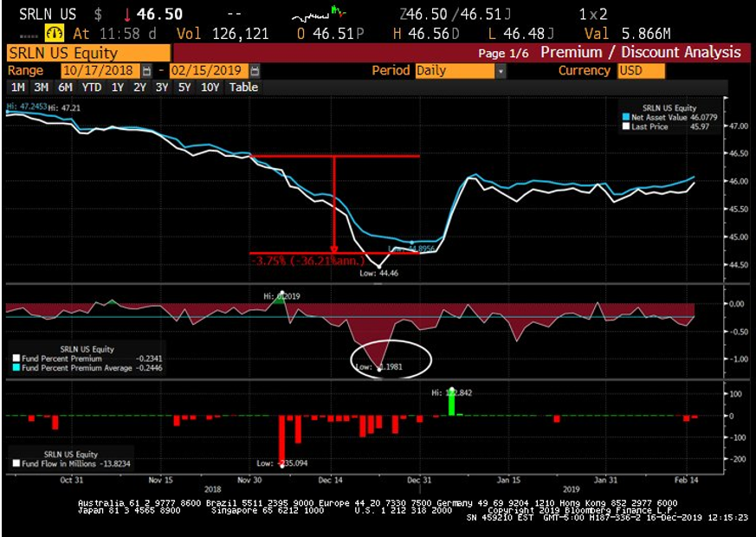Click the yellow gauge icon beside At 11:58
Screen dimensions: 756x537
point(55,33)
